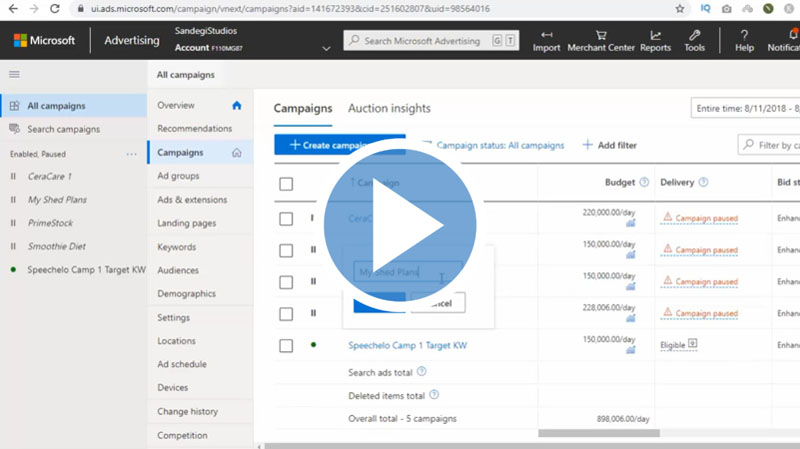The image size is (800, 449).
Task: Select Search campaigns in the left sidebar
Action: click(x=63, y=129)
